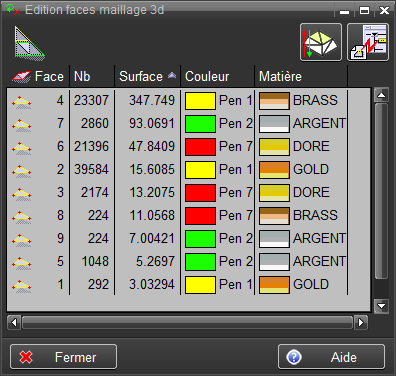Viewport: 396px width, 376px height.
Task: Click yellow Pen 1 swatch for face 4
Action: tap(200, 101)
